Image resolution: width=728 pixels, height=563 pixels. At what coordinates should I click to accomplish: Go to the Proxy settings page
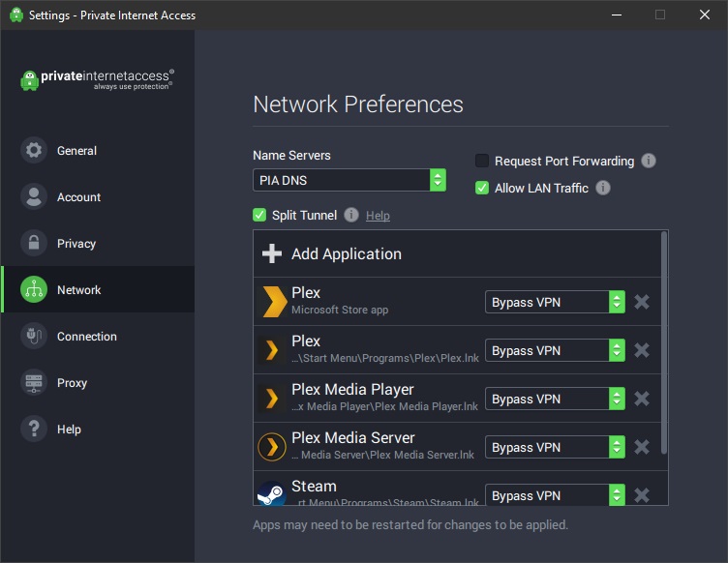point(72,383)
